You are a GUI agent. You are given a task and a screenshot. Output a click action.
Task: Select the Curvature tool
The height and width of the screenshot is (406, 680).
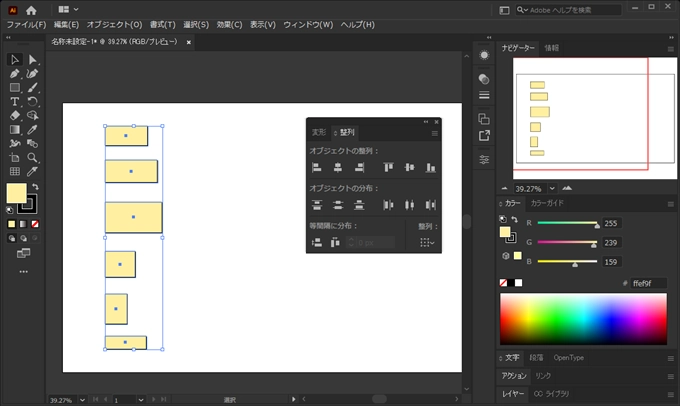click(x=32, y=73)
